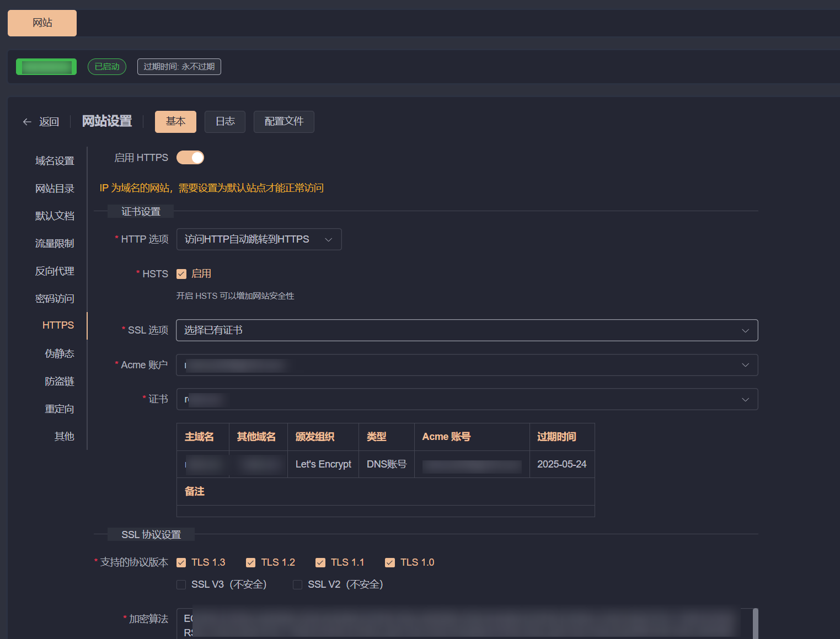Open the HTTP options dropdown
This screenshot has height=639, width=840.
tap(259, 239)
